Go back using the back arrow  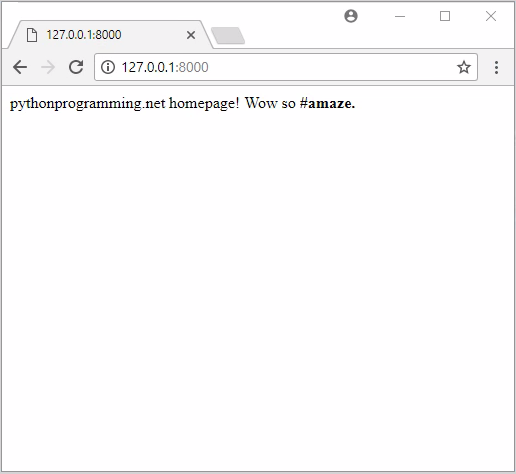pyautogui.click(x=20, y=67)
